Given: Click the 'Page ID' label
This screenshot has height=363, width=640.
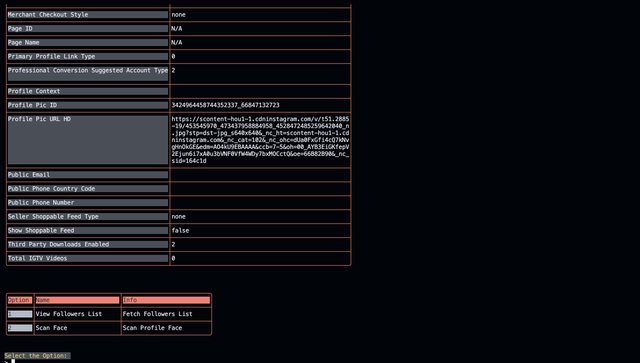Looking at the screenshot, I should click(20, 29).
